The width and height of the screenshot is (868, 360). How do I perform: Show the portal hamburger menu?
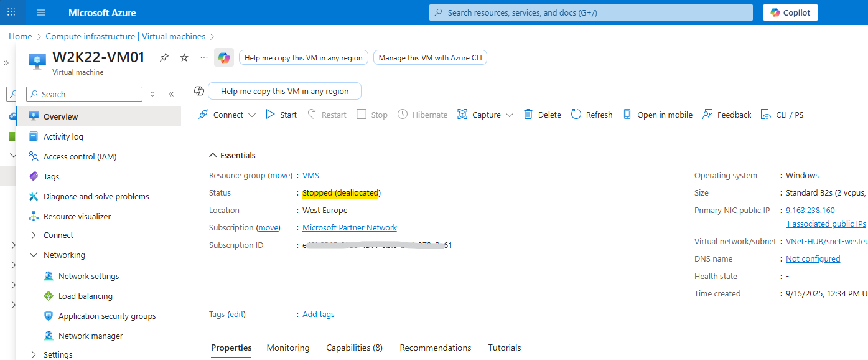point(41,12)
